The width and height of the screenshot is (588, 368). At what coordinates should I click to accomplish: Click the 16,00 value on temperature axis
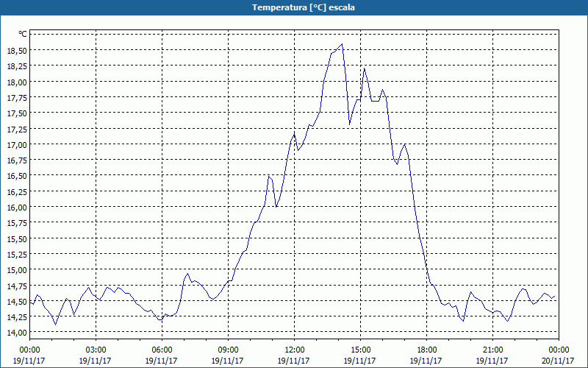pos(17,207)
